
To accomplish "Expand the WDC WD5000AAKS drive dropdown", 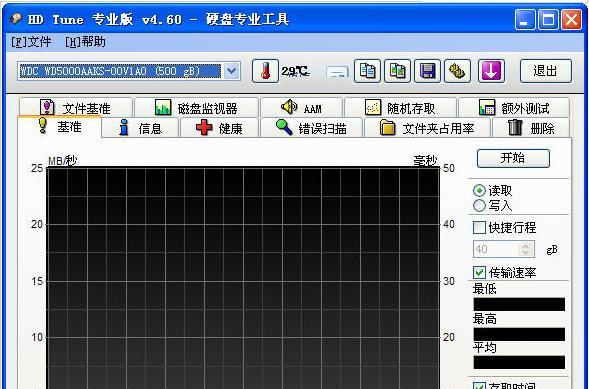I will coord(232,71).
